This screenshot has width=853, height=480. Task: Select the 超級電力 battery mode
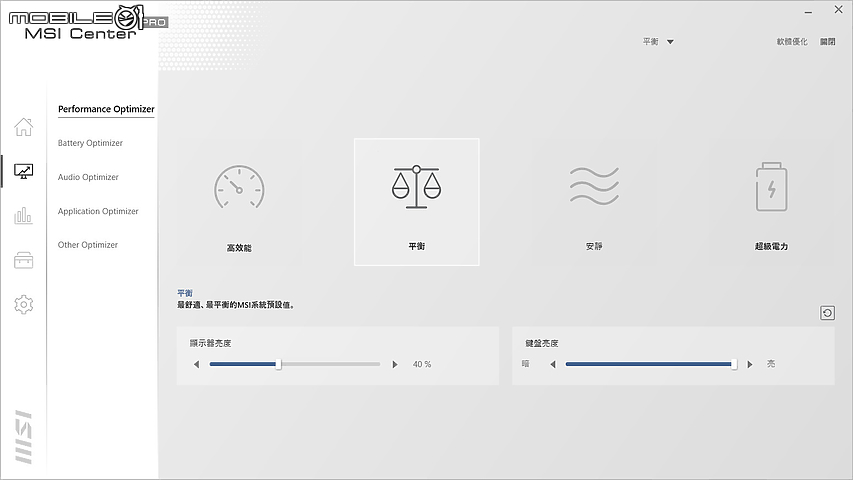click(x=771, y=202)
